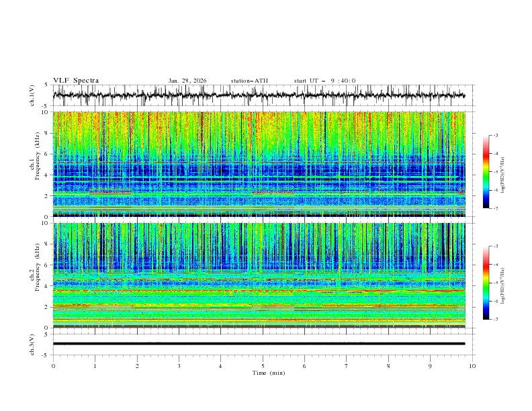This screenshot has width=532, height=411.
Task: Click "ch.2 Frequency (kHz)" vertical axis label
Action: pyautogui.click(x=35, y=267)
